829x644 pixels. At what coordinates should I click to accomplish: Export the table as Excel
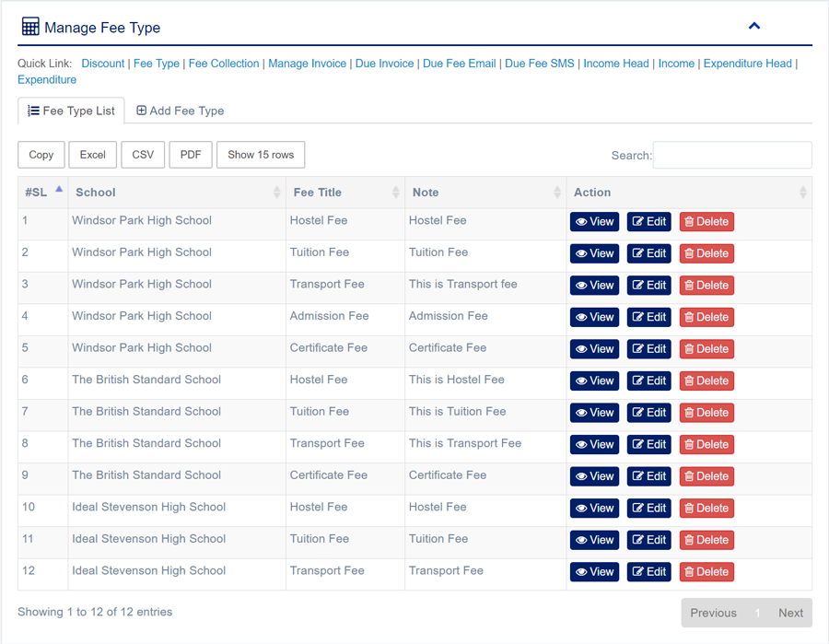point(92,155)
